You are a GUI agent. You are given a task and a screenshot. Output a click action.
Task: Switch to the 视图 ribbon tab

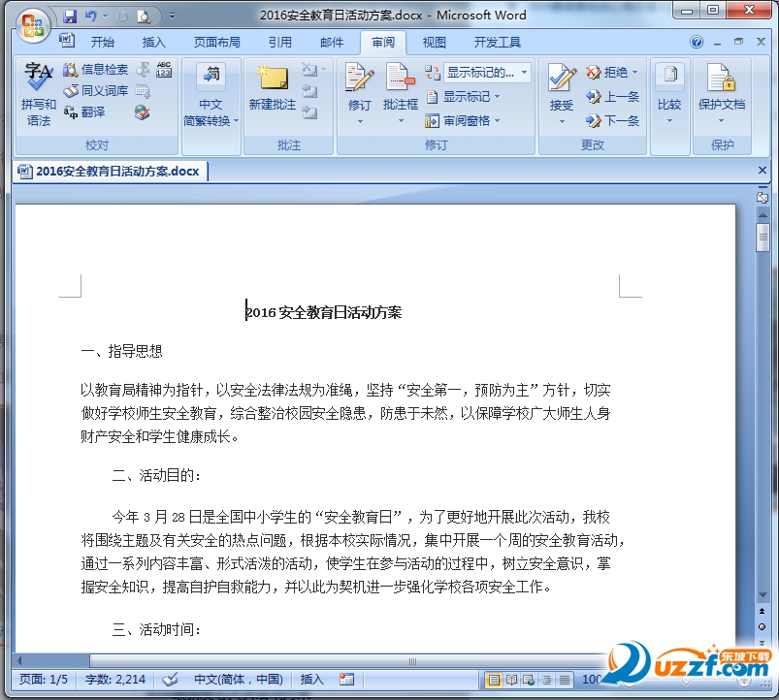point(432,42)
